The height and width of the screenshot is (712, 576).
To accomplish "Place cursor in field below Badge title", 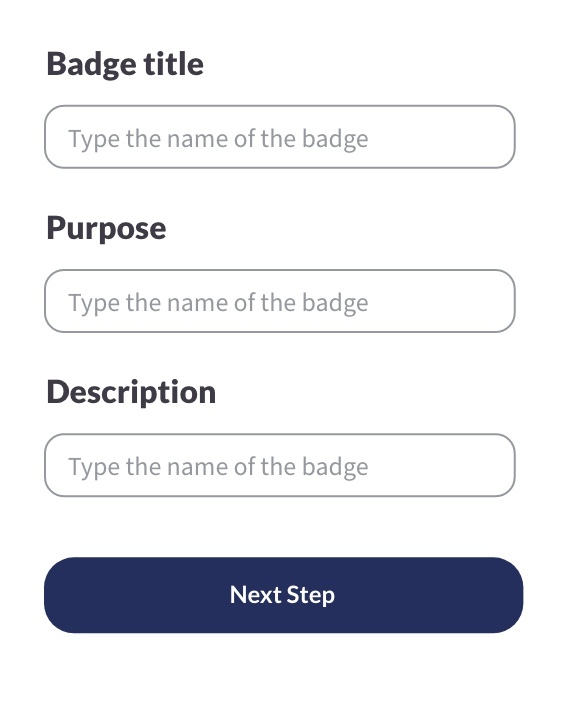I will tap(280, 137).
